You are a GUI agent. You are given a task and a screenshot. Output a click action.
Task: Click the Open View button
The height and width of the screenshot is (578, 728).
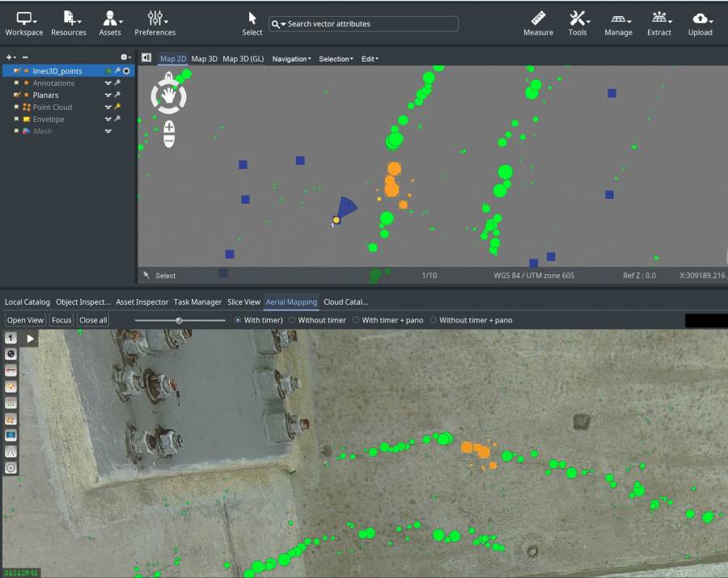pos(26,320)
